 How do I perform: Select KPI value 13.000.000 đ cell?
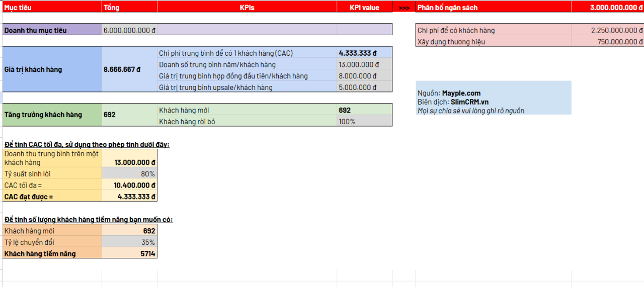click(x=365, y=64)
